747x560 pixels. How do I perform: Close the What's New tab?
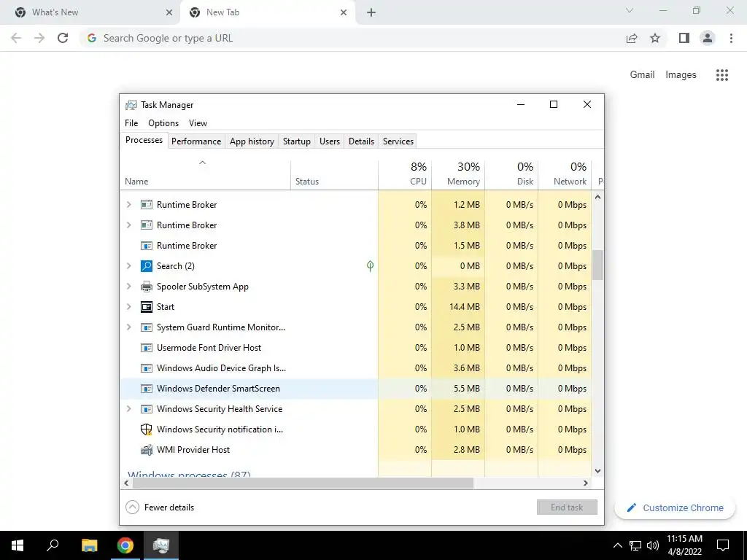pyautogui.click(x=169, y=12)
